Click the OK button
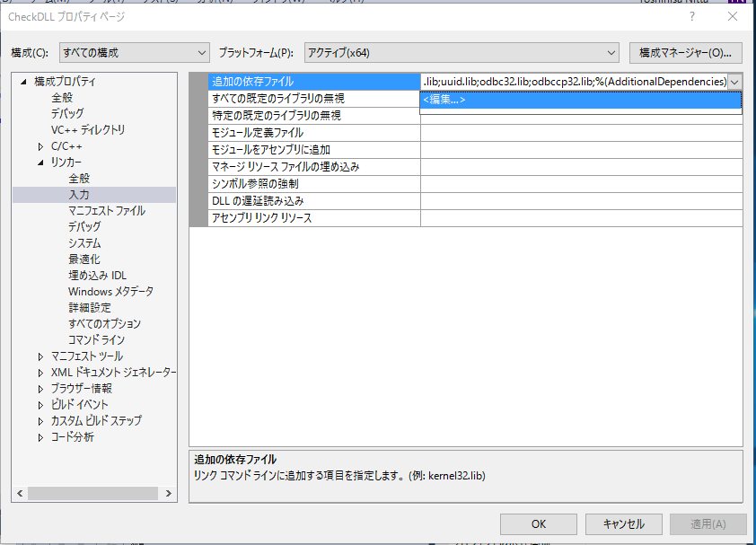756x545 pixels. point(538,523)
